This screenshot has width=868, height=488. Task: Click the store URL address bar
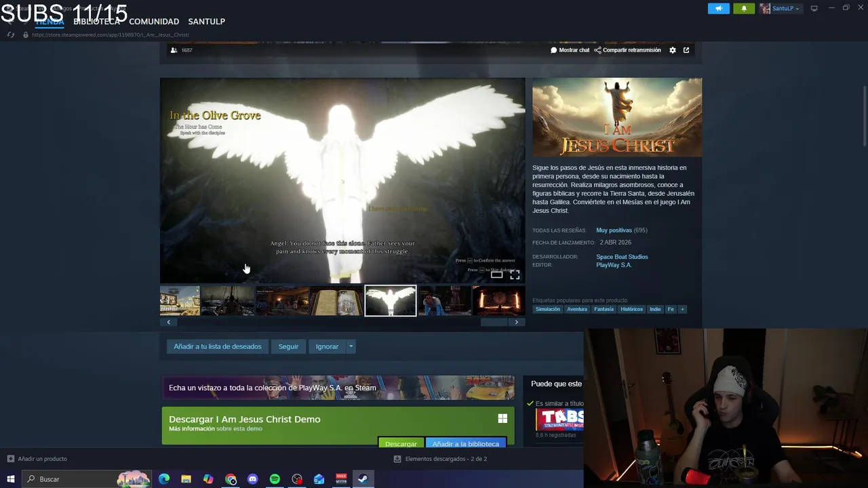click(x=111, y=35)
